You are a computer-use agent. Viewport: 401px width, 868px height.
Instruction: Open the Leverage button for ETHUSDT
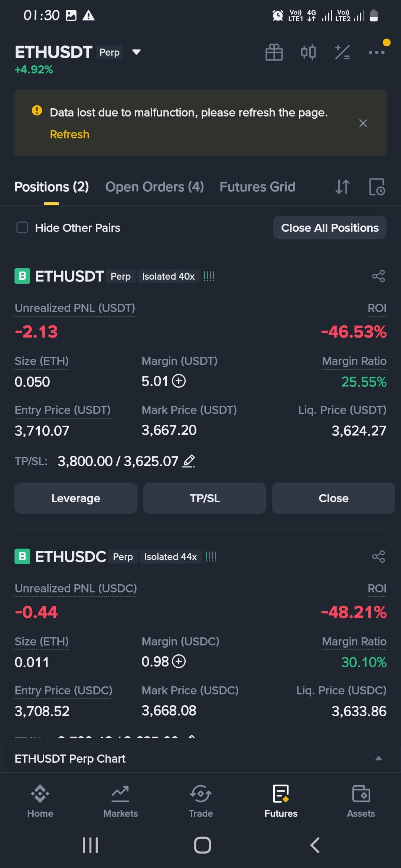click(76, 498)
